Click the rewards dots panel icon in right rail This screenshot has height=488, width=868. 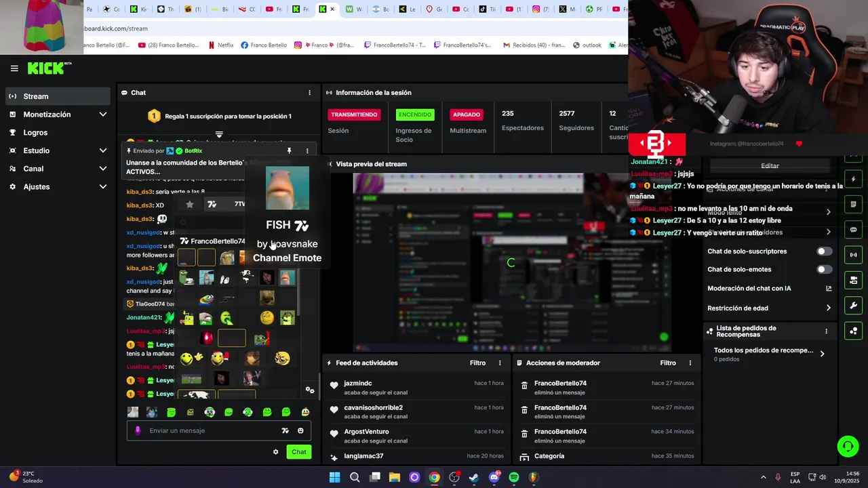tap(853, 331)
